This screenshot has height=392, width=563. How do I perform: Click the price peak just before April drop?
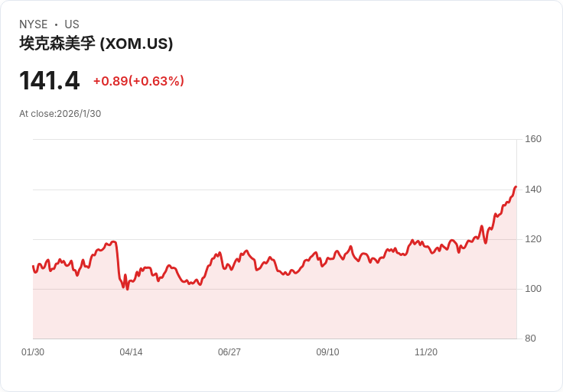point(114,241)
